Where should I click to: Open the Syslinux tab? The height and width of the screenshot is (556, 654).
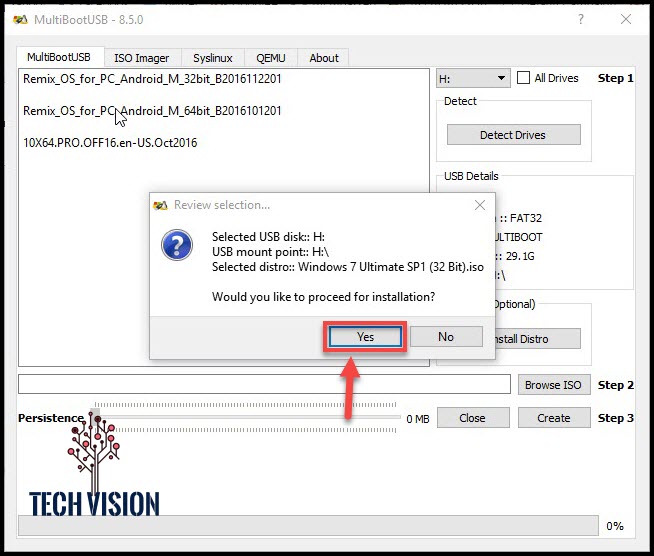213,58
